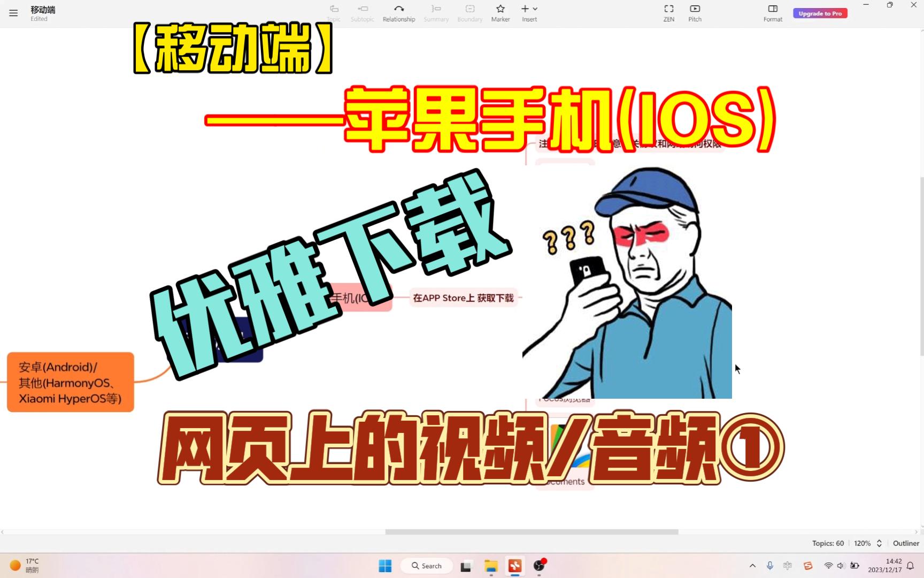The image size is (924, 578).
Task: Click the volume speaker icon
Action: point(841,566)
